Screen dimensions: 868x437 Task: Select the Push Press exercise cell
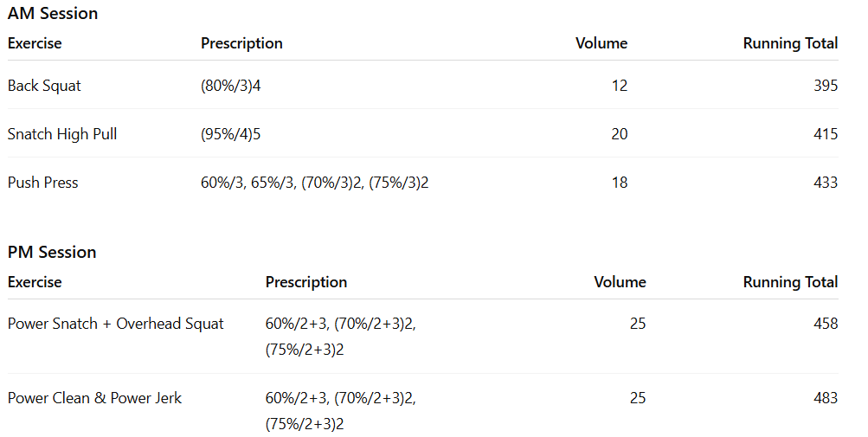43,183
